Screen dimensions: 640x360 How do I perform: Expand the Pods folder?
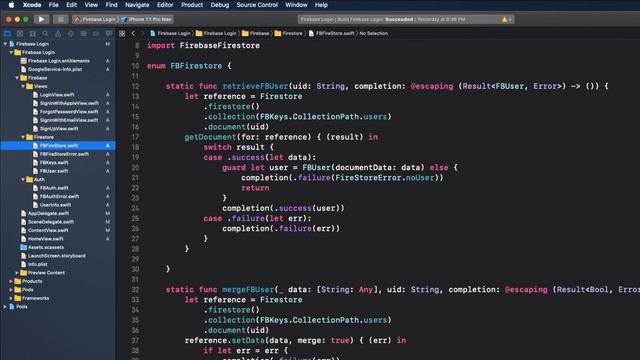11,290
